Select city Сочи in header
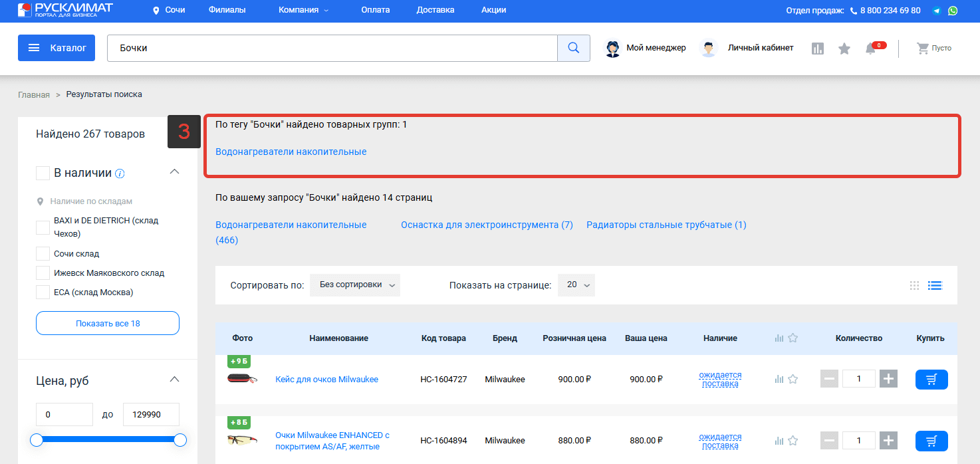 click(175, 10)
